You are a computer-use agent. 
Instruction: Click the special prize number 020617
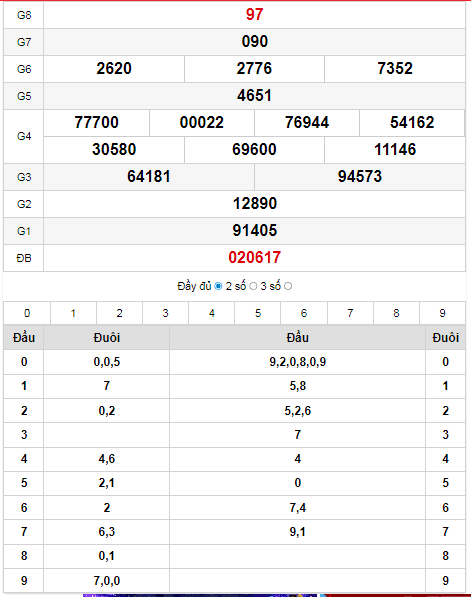tap(254, 258)
